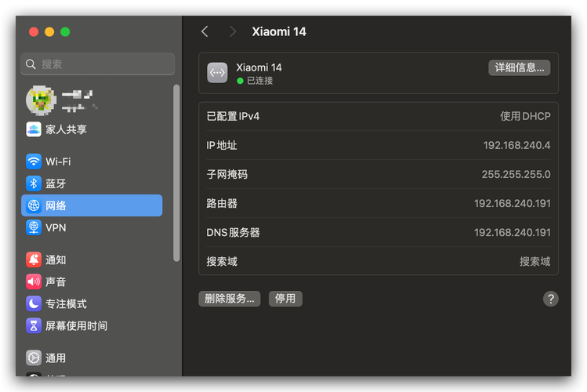Click the red close window button

(34, 32)
